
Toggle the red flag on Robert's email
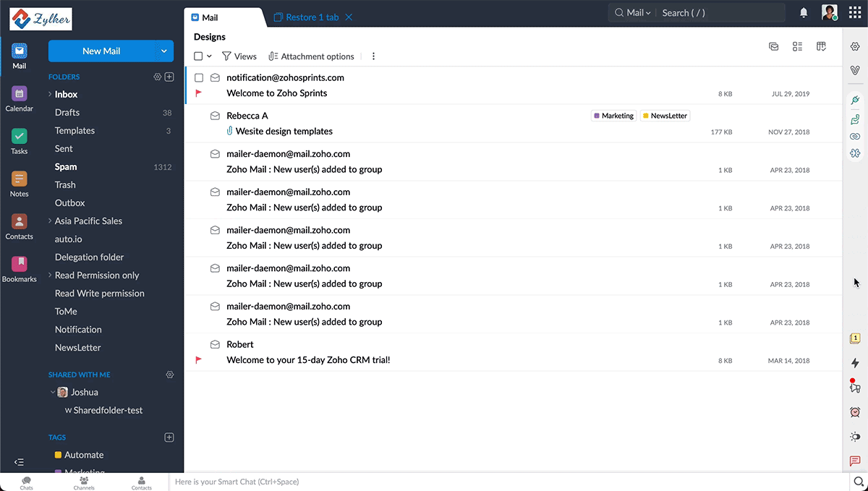pyautogui.click(x=199, y=359)
